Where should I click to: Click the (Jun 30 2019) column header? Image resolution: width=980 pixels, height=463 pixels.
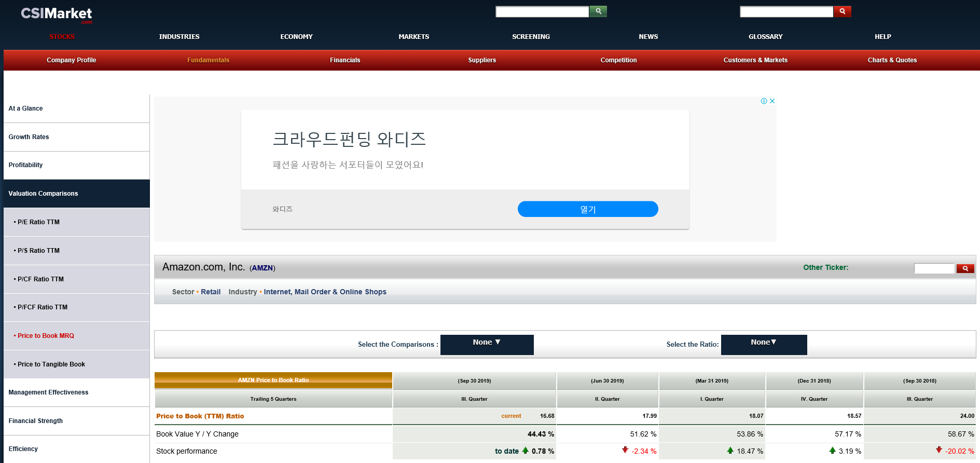608,381
